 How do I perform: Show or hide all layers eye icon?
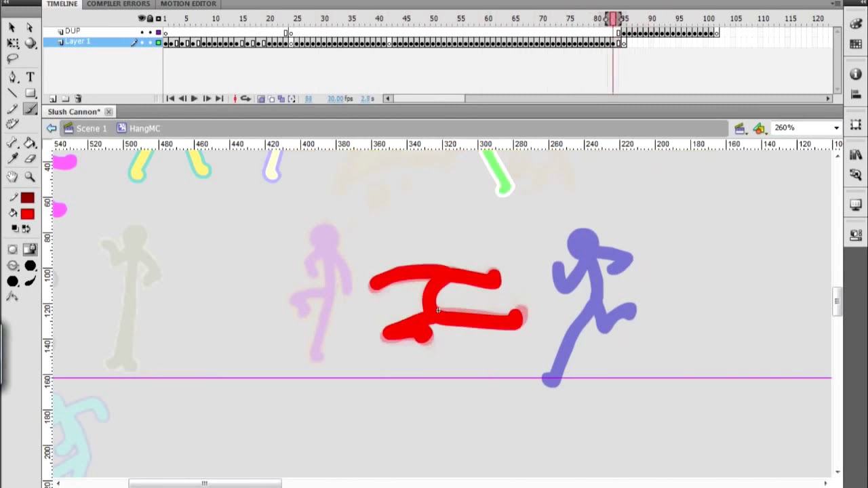coord(142,18)
